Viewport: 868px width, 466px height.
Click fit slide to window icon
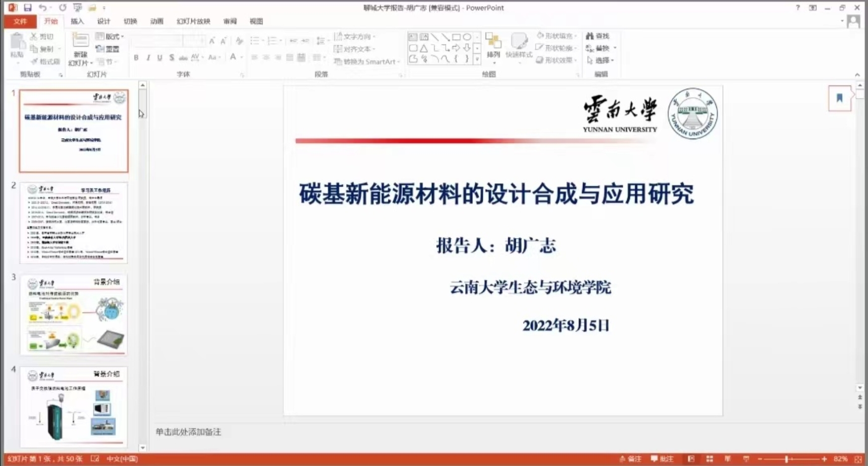tap(858, 459)
